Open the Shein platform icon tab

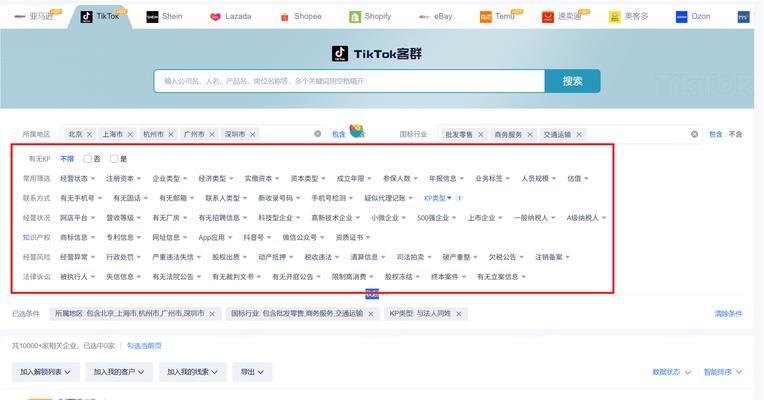click(x=153, y=17)
